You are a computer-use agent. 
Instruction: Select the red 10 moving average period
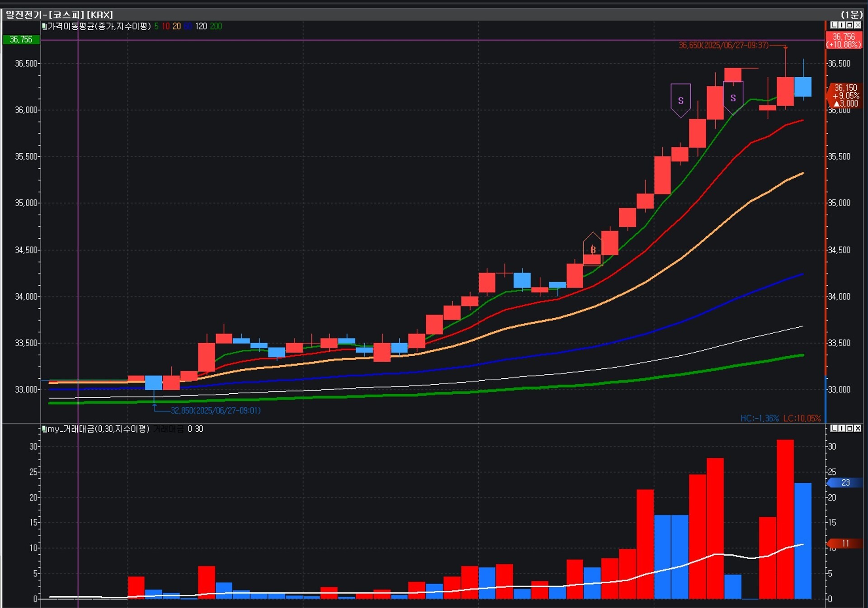165,26
